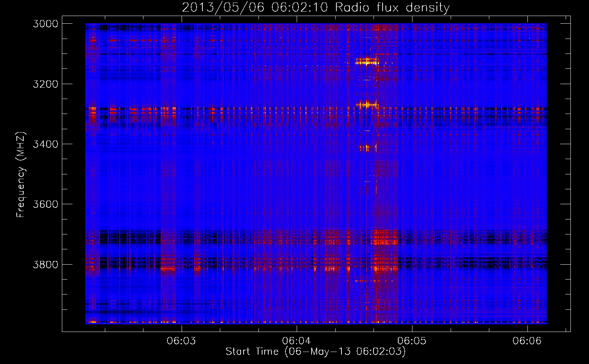The height and width of the screenshot is (364, 589).
Task: Click the yellow burst near 3270 MHz
Action: click(367, 104)
